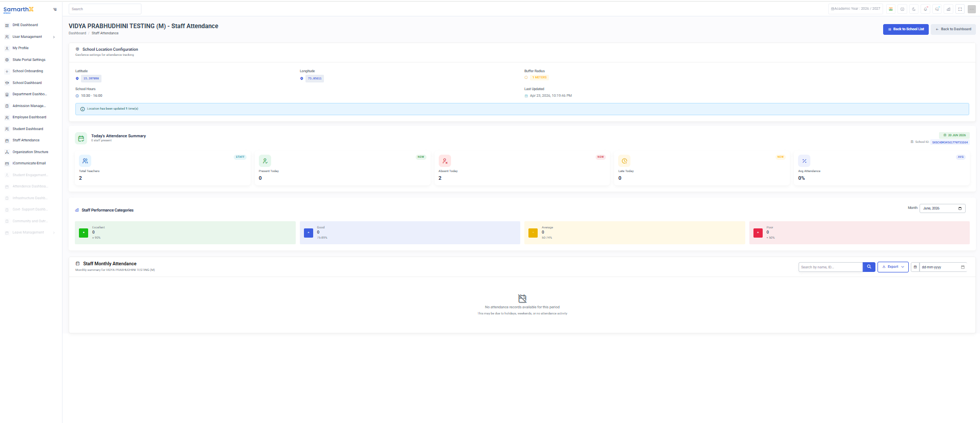Screen dimensions: 980x423
Task: Focus the top Search field
Action: tap(105, 9)
